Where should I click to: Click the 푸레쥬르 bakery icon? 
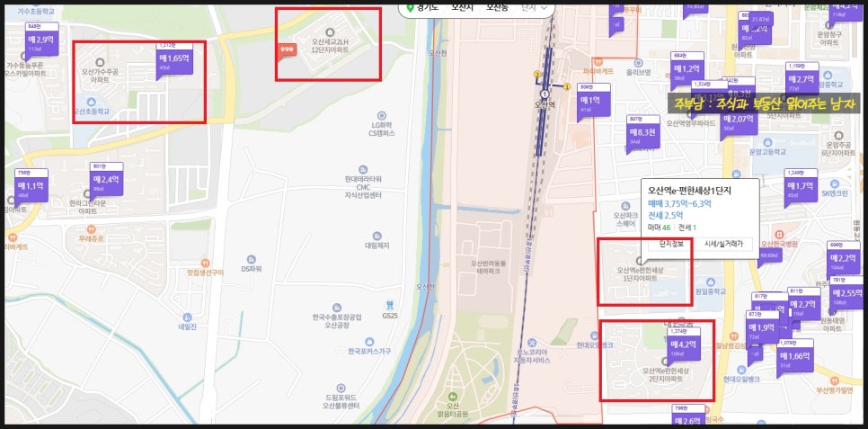[x=92, y=229]
